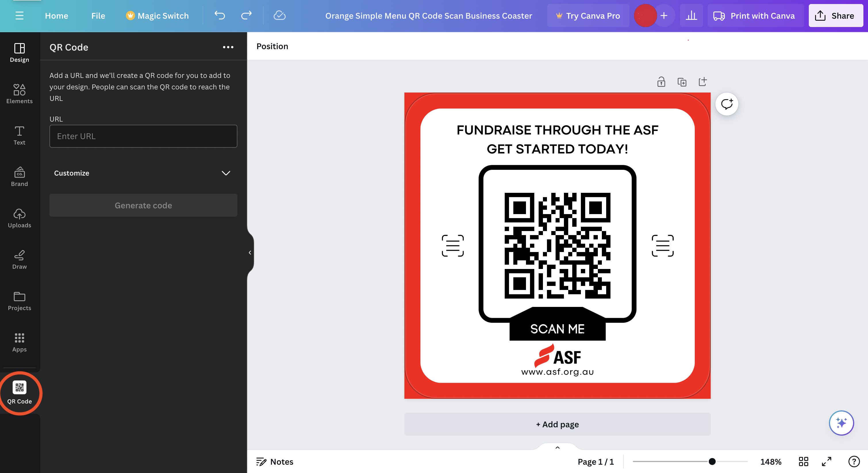The height and width of the screenshot is (473, 868).
Task: Click the design title in header
Action: point(429,16)
